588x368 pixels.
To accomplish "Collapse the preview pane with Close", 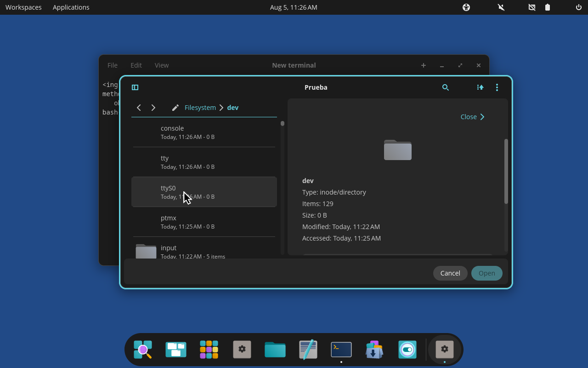I will point(473,117).
